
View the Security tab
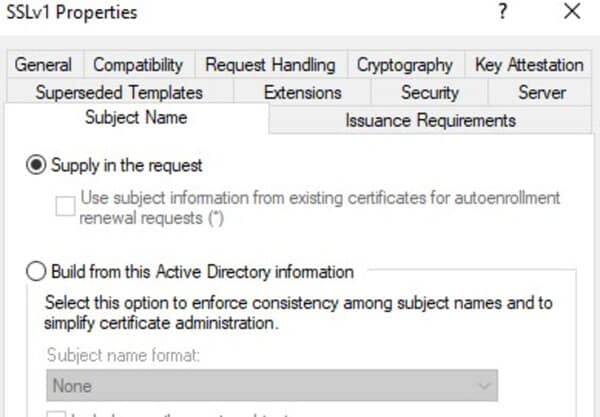429,92
